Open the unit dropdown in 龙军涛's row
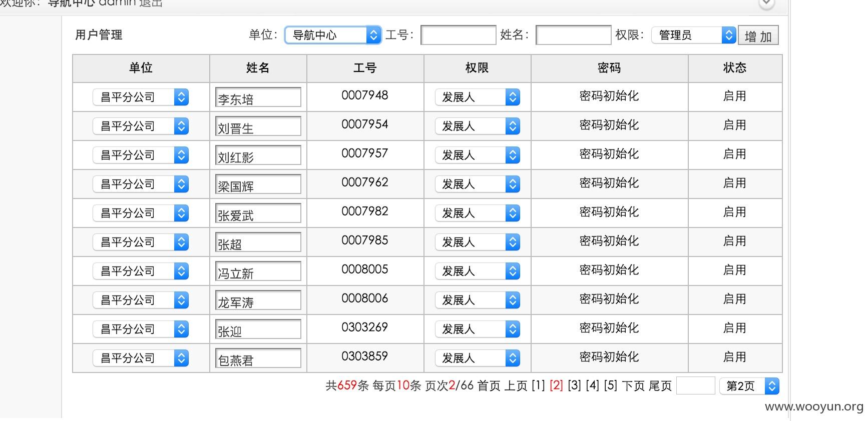Viewport: 868px width, 421px height. pyautogui.click(x=141, y=300)
